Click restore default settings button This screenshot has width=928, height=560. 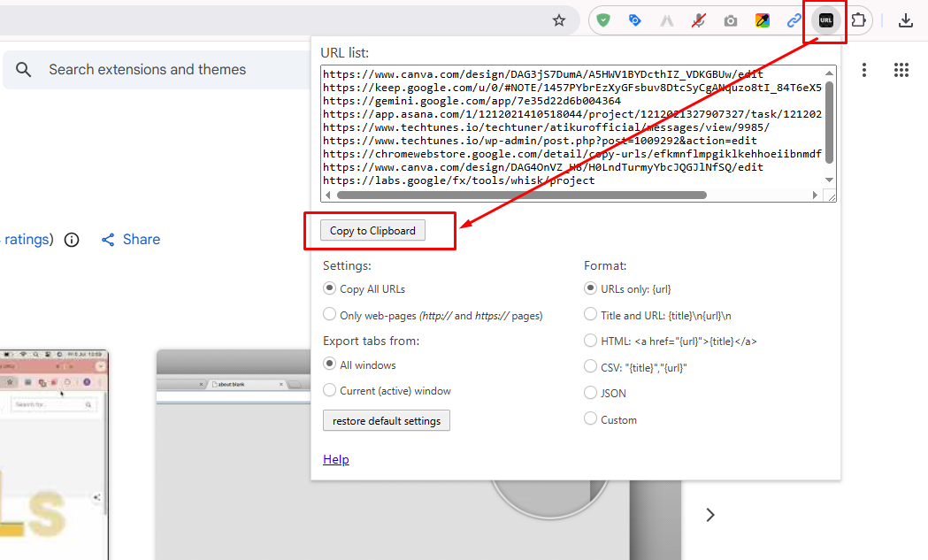(387, 420)
